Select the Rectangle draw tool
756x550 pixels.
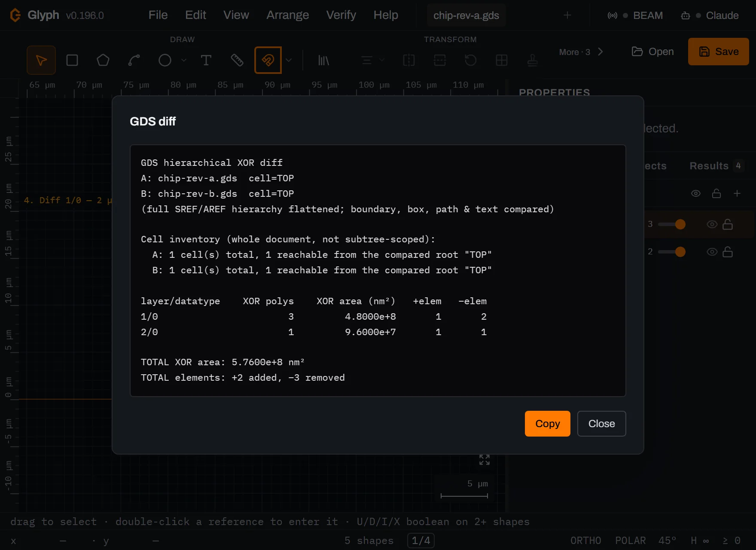point(72,60)
